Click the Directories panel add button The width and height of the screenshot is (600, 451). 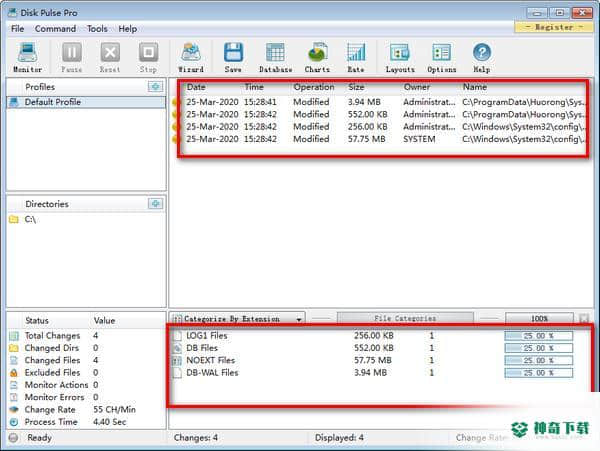(x=155, y=204)
